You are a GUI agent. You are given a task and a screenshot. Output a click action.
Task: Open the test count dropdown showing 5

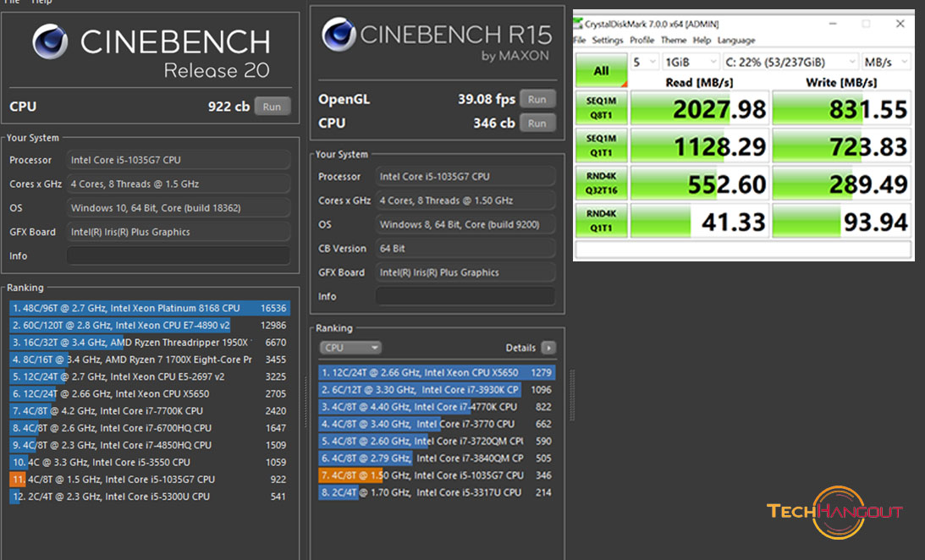coord(644,62)
